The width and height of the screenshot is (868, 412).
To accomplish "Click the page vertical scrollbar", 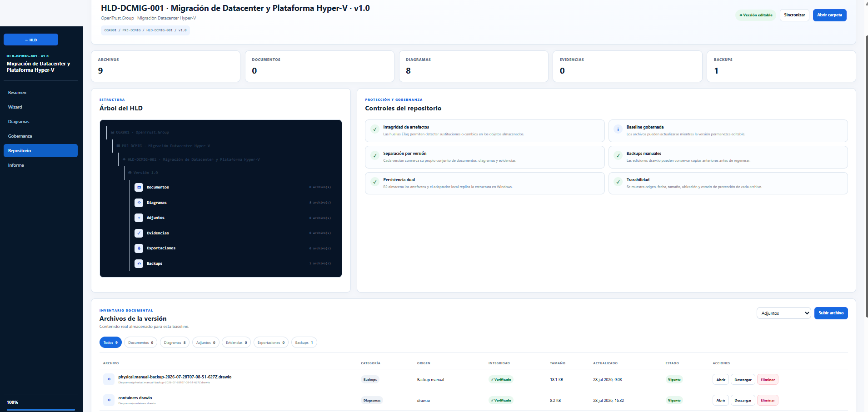I will pos(866,176).
